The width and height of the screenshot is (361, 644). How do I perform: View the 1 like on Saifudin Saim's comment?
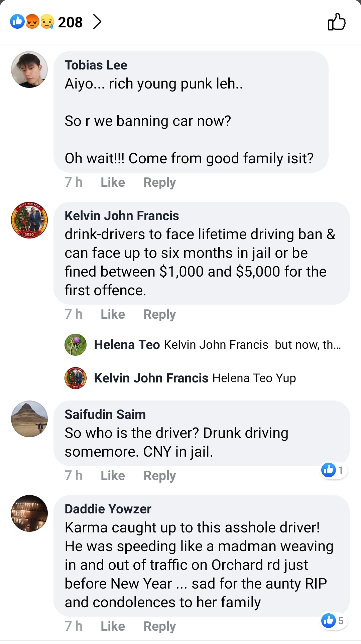pyautogui.click(x=333, y=470)
